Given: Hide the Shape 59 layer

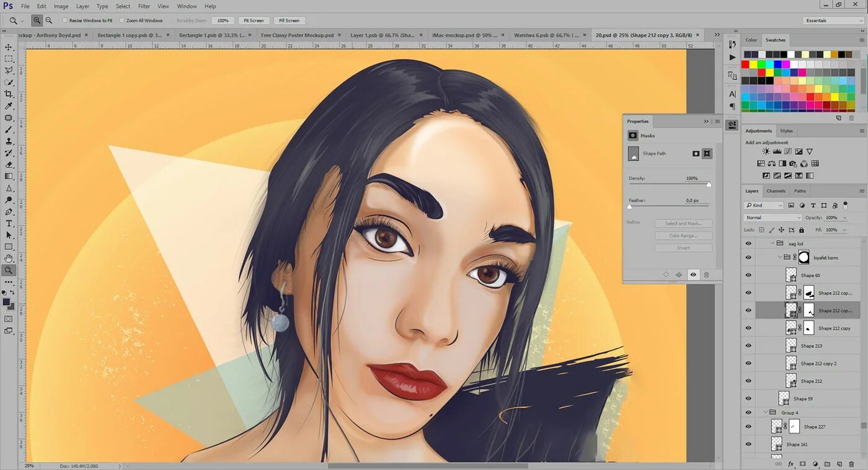Looking at the screenshot, I should coord(748,399).
